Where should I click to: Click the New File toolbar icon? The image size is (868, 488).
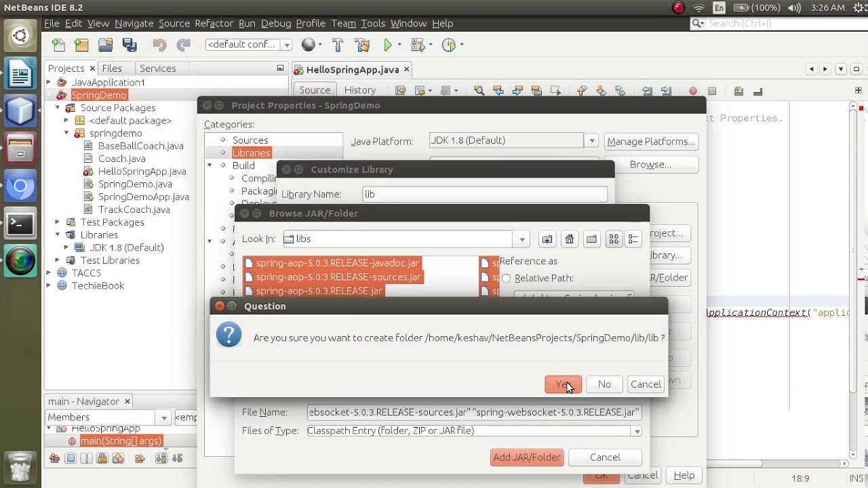[x=58, y=45]
